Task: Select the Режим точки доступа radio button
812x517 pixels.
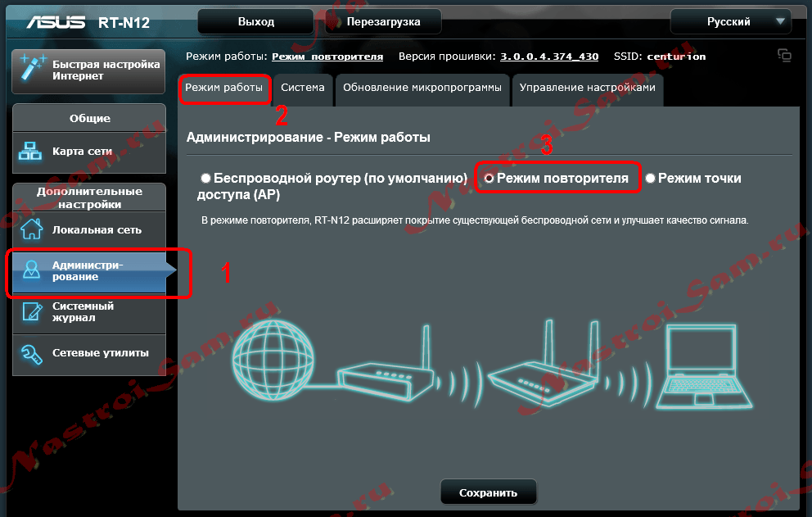Action: pos(651,178)
